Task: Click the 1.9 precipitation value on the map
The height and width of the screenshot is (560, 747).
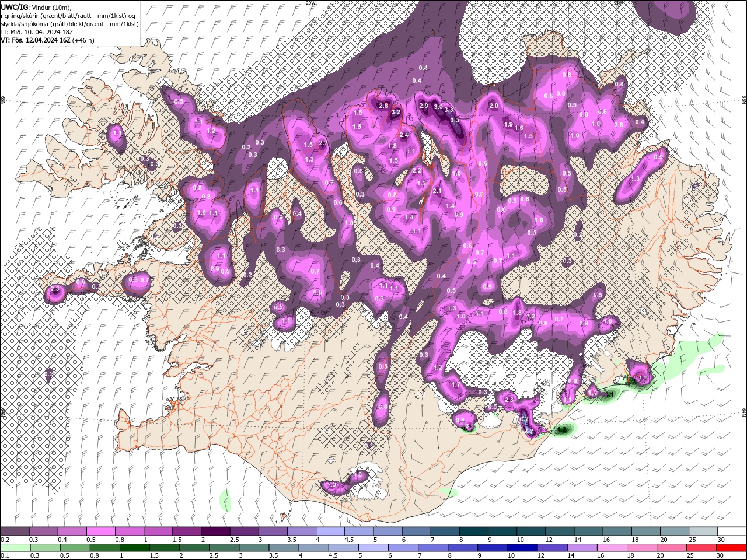Action: pyautogui.click(x=508, y=124)
